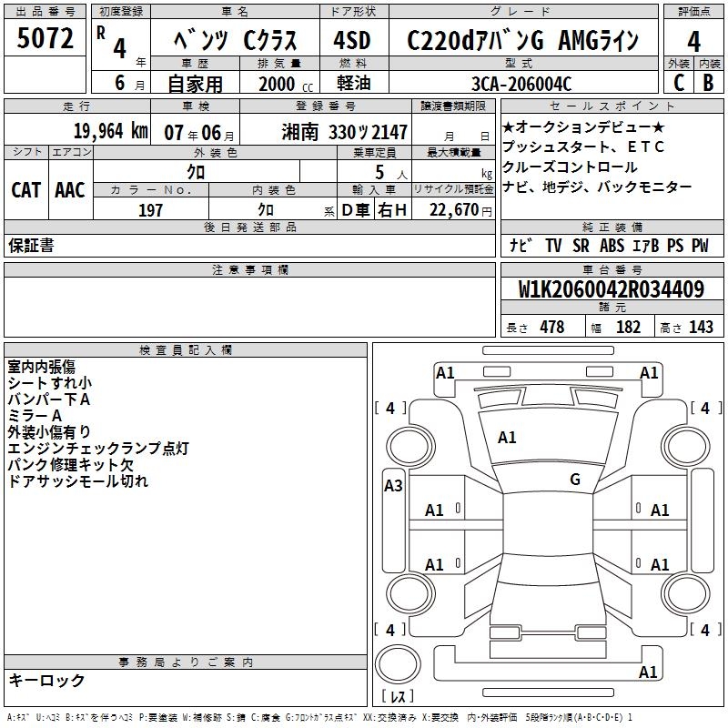Image resolution: width=728 pixels, height=728 pixels.
Task: Click the AAC air conditioner cell
Action: tap(69, 189)
